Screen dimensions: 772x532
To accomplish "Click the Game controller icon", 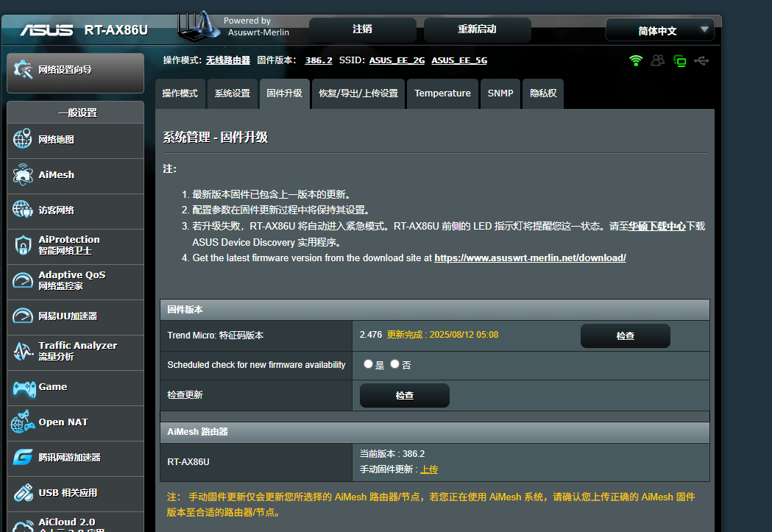I will (24, 389).
